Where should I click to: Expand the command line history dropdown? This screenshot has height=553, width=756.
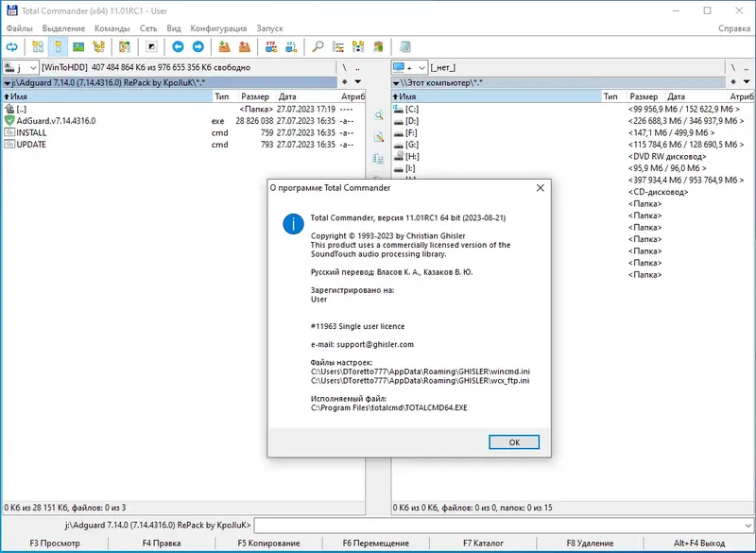pyautogui.click(x=747, y=525)
